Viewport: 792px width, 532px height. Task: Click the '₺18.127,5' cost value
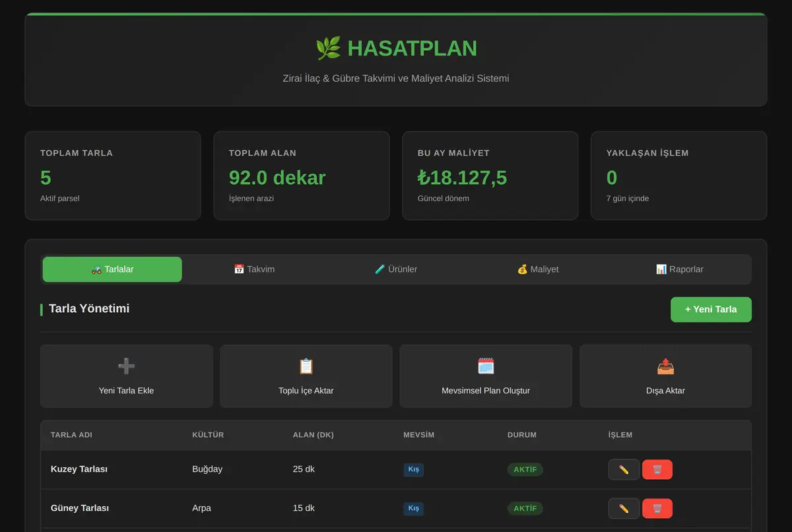[462, 178]
